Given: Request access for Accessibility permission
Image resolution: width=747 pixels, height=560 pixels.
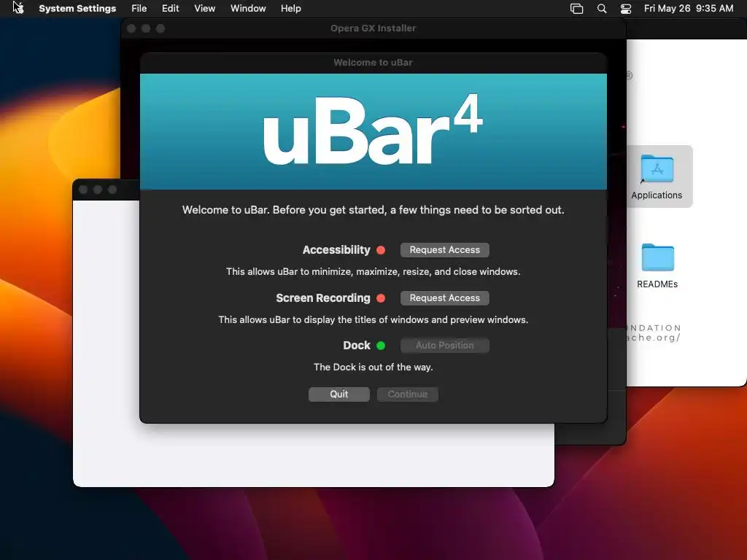Looking at the screenshot, I should (444, 250).
